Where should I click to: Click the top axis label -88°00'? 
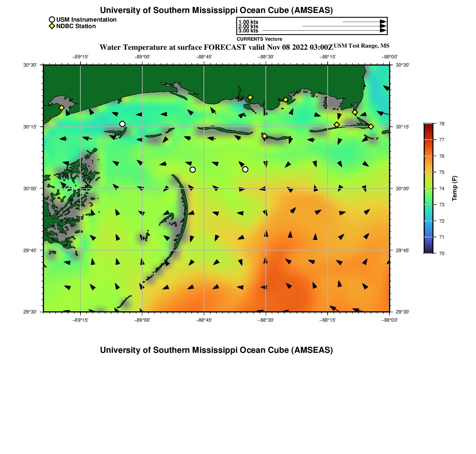pos(389,57)
